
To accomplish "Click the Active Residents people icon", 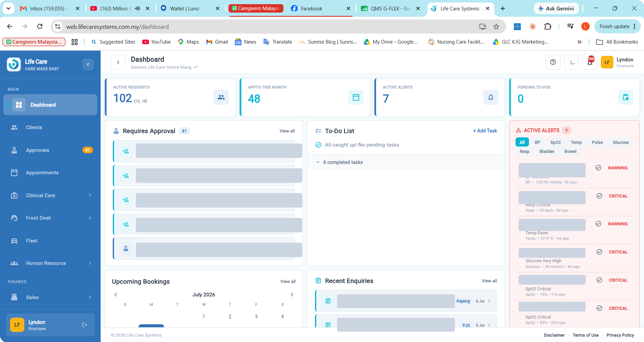I will (221, 97).
